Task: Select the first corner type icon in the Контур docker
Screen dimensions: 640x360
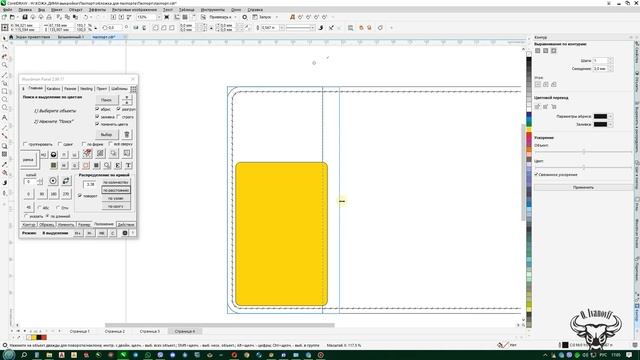Action: (538, 84)
